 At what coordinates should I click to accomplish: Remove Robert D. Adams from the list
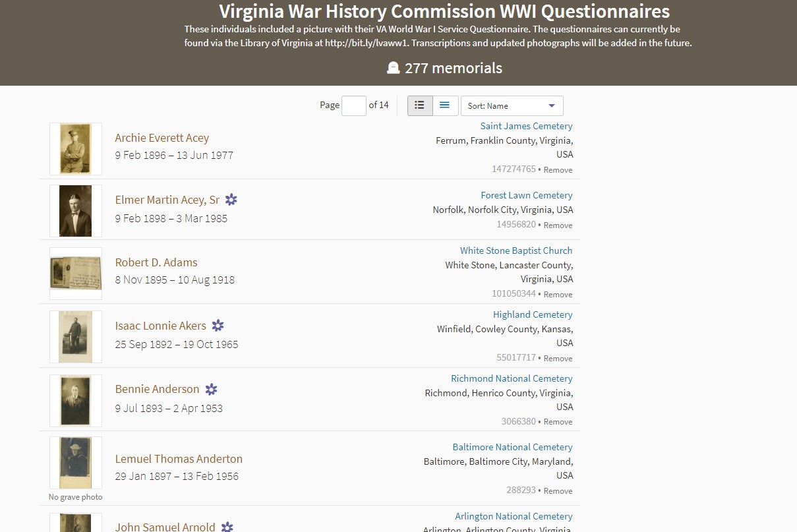pos(558,294)
